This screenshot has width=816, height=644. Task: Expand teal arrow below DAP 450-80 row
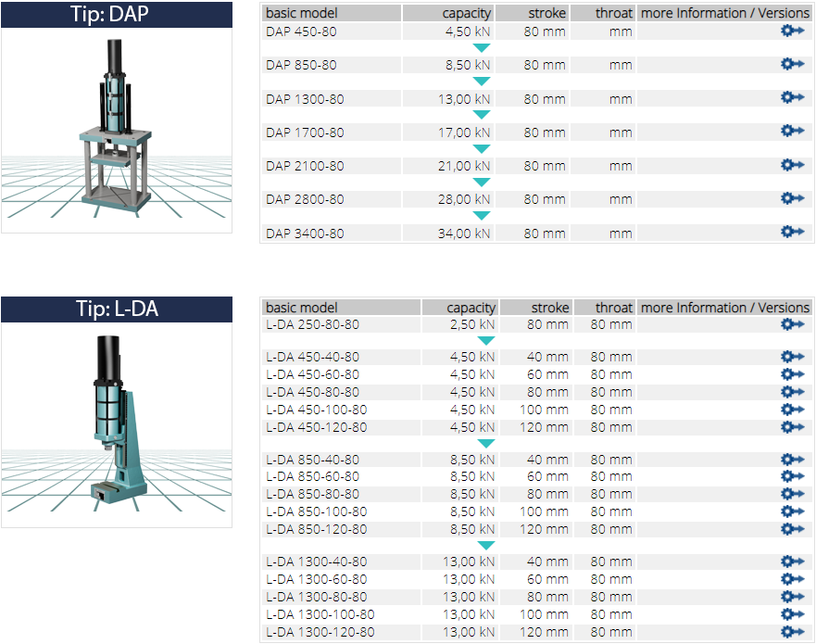(481, 48)
